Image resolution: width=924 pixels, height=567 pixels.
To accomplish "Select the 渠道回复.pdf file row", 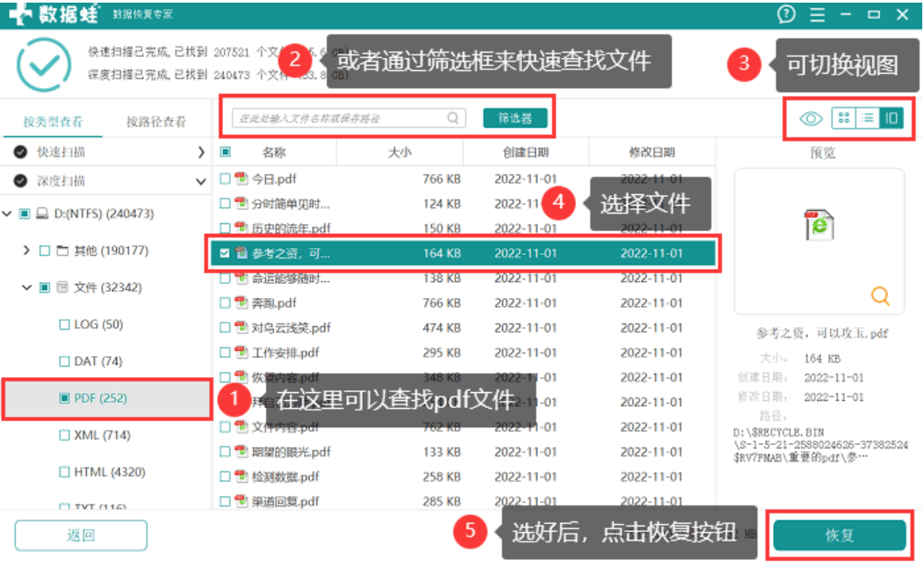I will coord(465,501).
